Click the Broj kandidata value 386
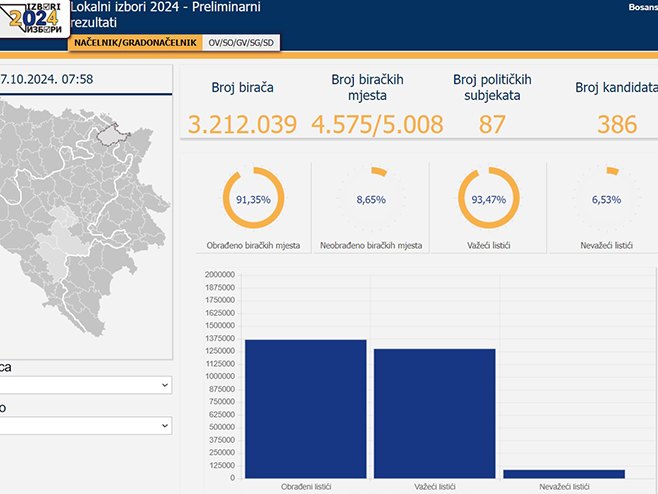The height and width of the screenshot is (494, 658). (617, 125)
